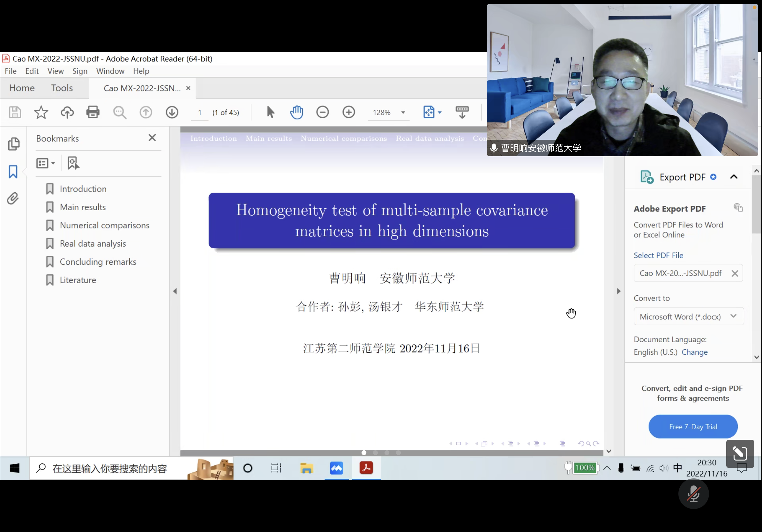Click the Print file icon

[93, 112]
